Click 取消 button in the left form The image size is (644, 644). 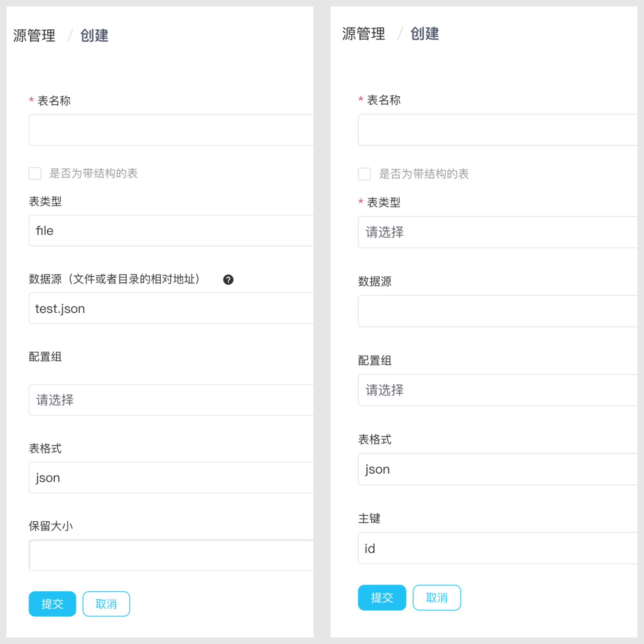coord(106,604)
